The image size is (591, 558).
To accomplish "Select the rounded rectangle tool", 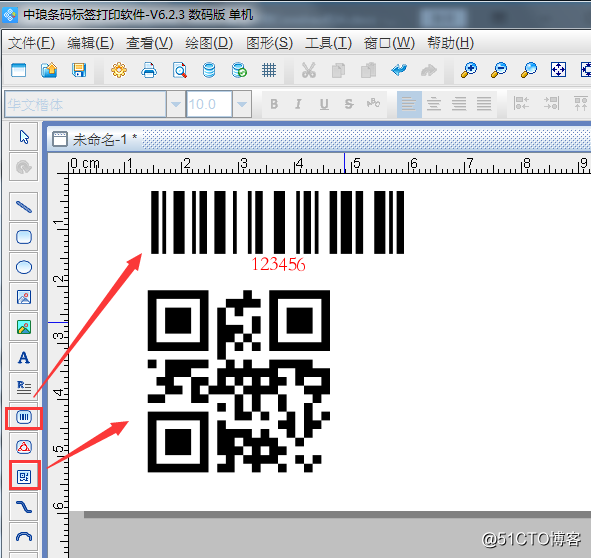I will pos(24,237).
